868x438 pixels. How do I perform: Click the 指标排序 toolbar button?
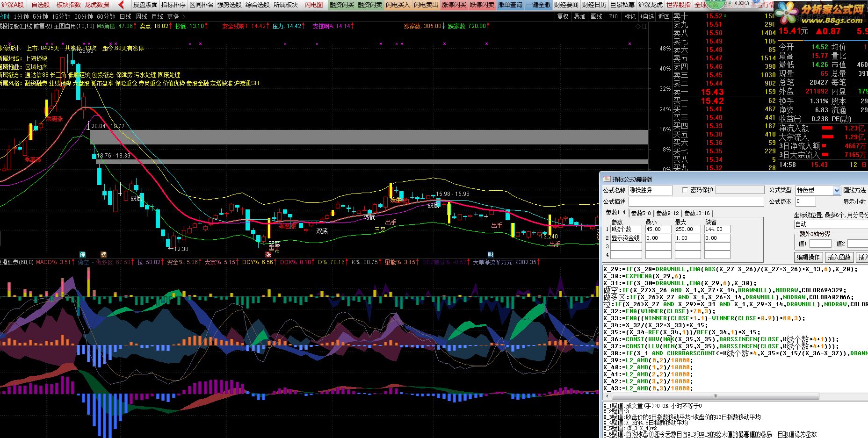pyautogui.click(x=174, y=5)
